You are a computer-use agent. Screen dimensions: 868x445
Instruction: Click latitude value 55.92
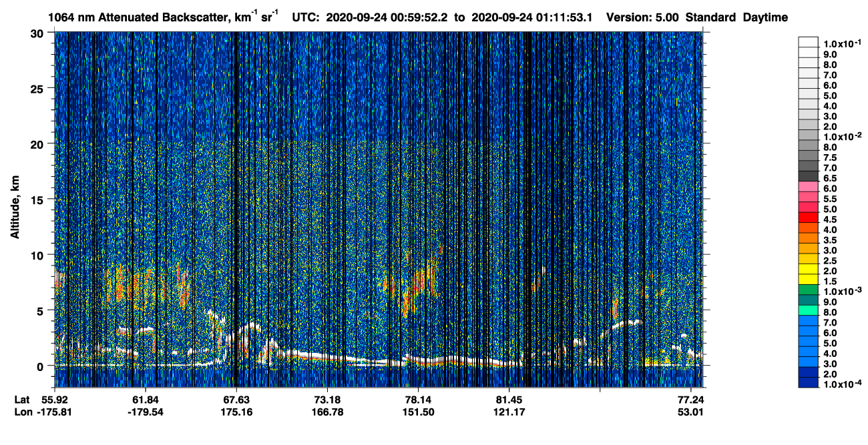[x=54, y=400]
